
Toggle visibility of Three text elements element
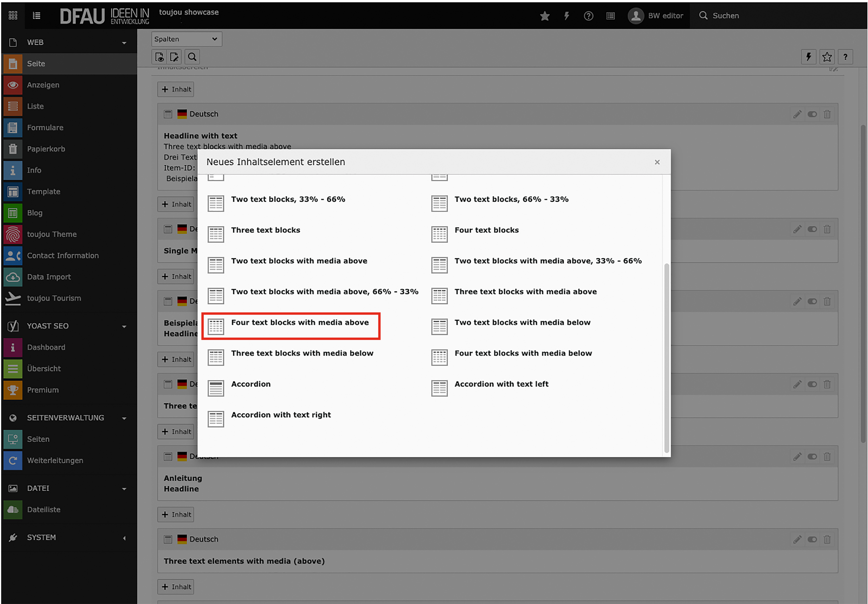pos(812,539)
